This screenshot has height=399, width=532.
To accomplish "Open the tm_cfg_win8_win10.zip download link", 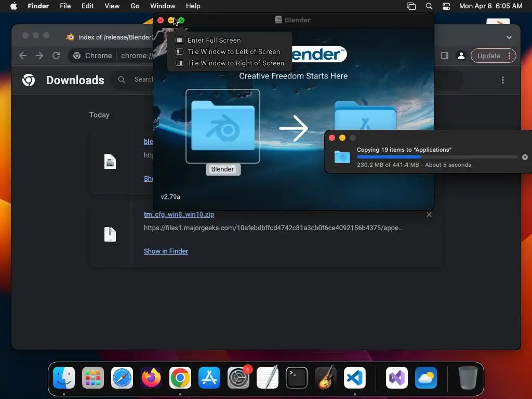I will click(179, 215).
